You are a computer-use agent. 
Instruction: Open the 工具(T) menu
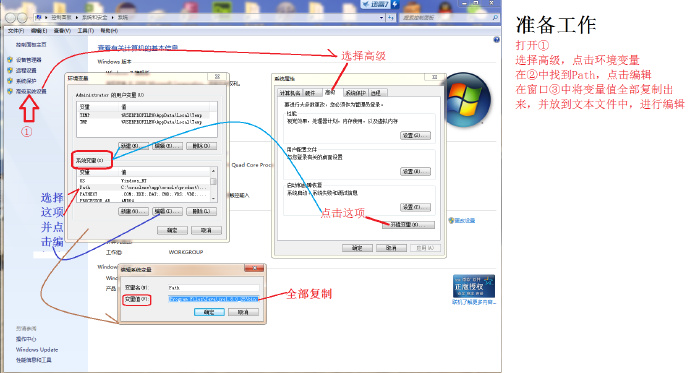[x=86, y=31]
